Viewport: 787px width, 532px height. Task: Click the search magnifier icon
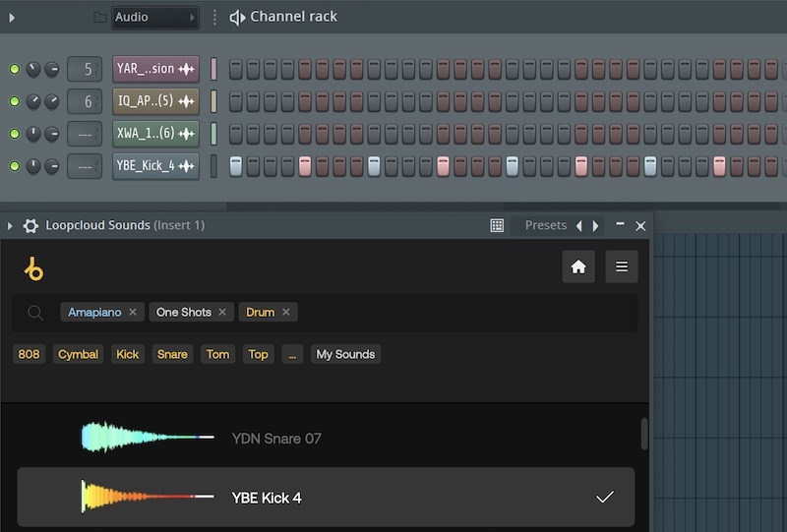pos(35,312)
